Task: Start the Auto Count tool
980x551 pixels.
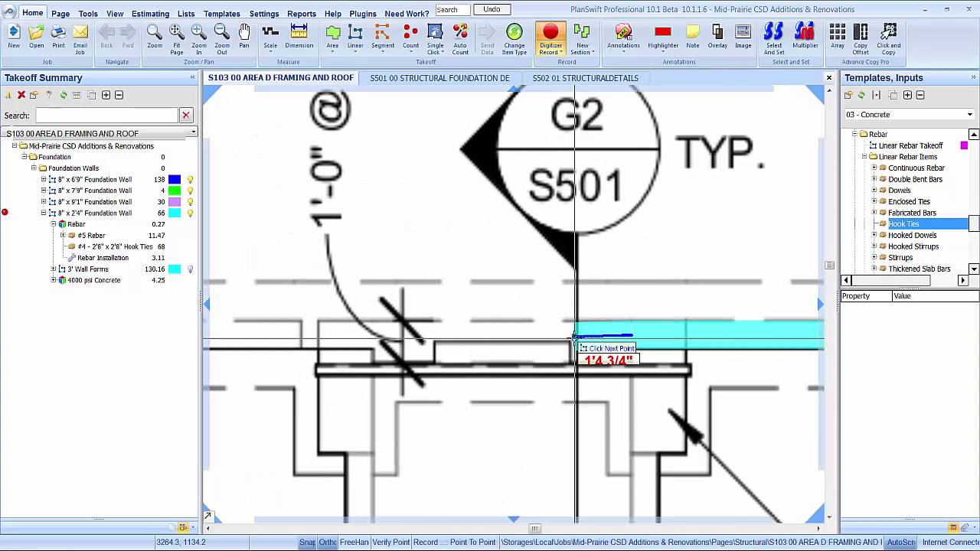Action: coord(460,38)
